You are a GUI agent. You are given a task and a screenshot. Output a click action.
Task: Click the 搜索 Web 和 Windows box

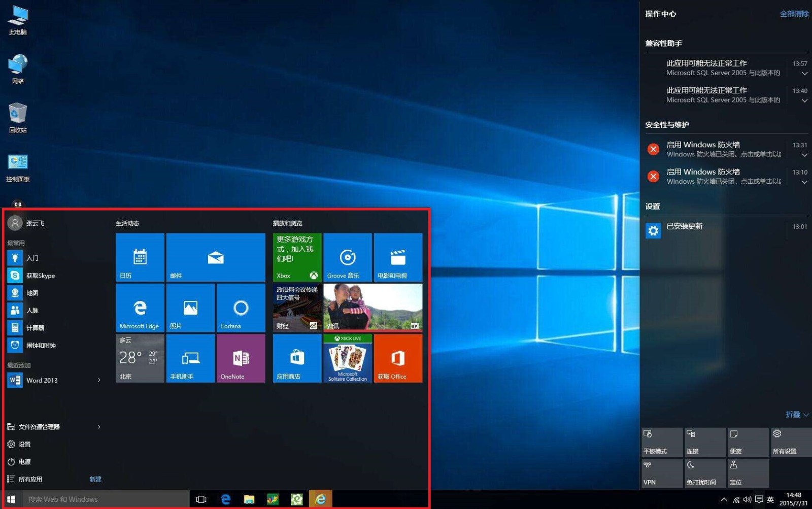pyautogui.click(x=106, y=499)
